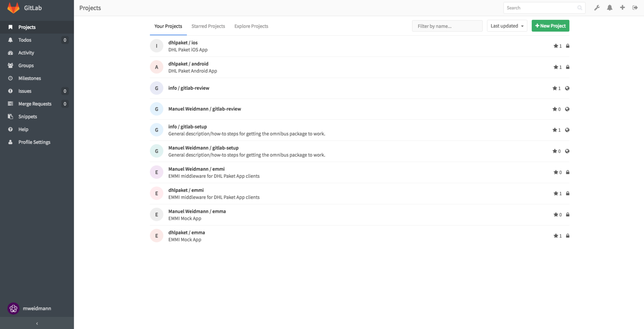644x329 pixels.
Task: Switch to the Starred Projects tab
Action: (x=208, y=26)
